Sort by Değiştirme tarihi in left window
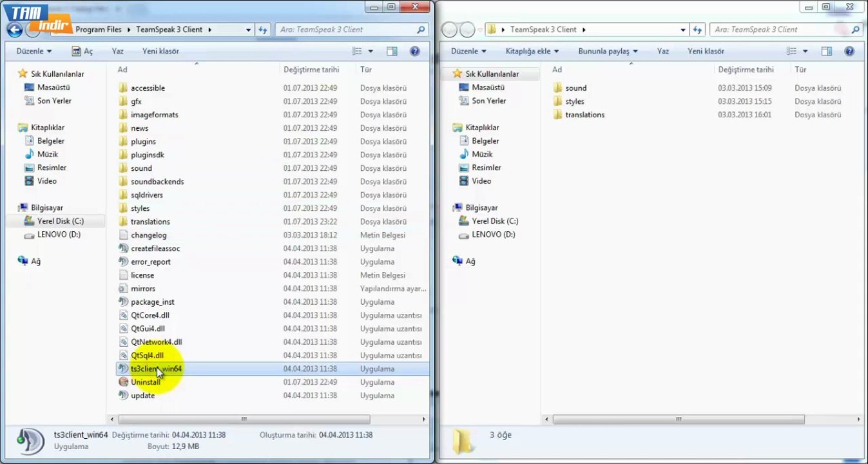868x464 pixels. (x=311, y=70)
